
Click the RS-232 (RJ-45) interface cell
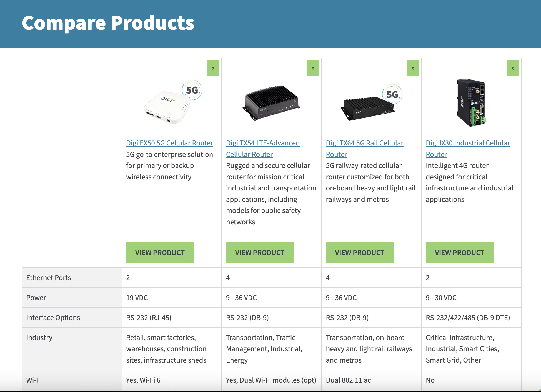172,318
